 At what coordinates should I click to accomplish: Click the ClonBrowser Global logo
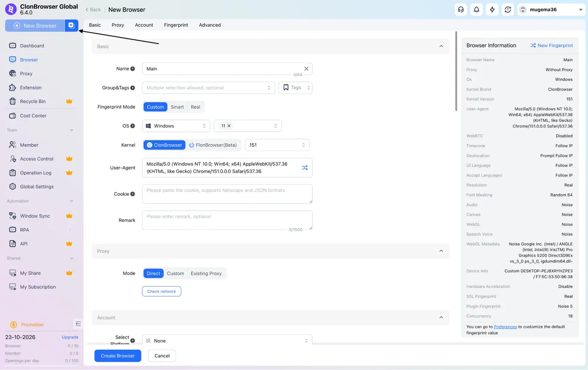point(11,10)
